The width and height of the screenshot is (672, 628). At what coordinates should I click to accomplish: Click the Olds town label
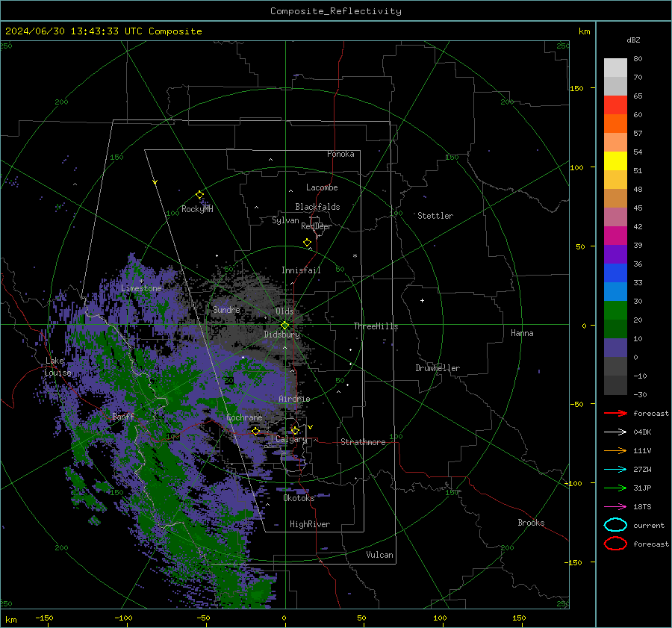(284, 311)
